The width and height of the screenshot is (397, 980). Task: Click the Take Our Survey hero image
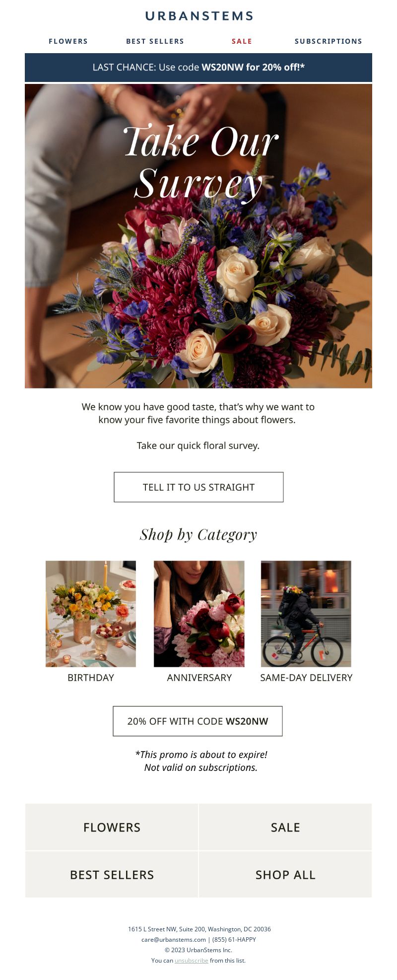click(x=198, y=236)
